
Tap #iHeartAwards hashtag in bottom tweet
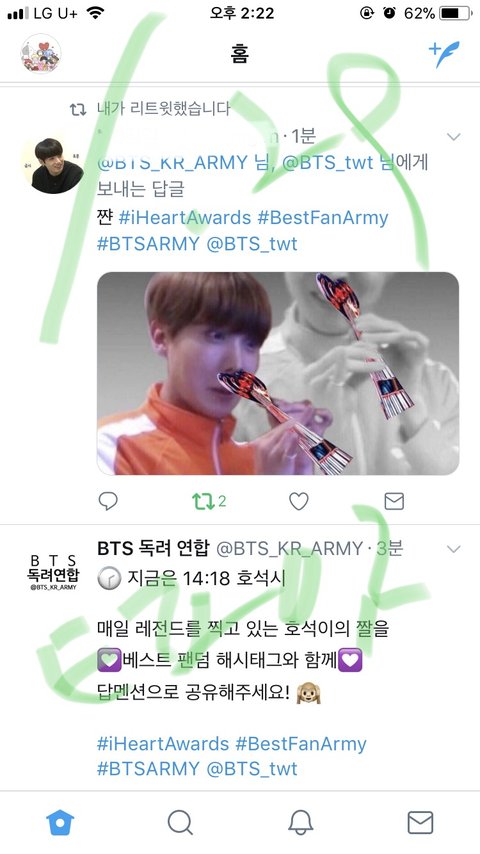tap(163, 744)
